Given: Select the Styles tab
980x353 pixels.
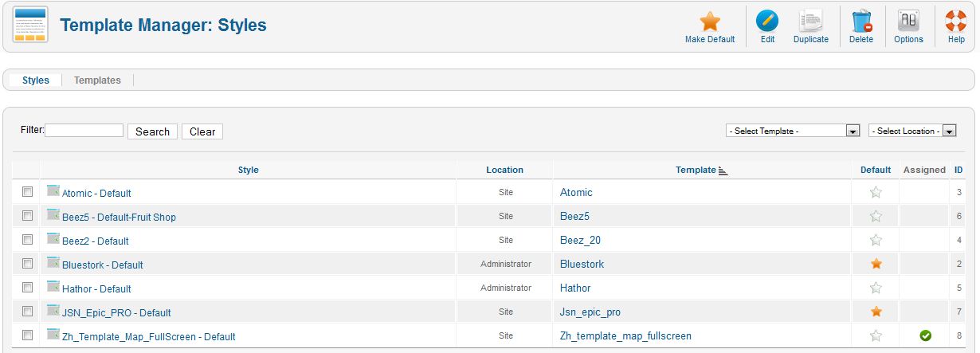Looking at the screenshot, I should pyautogui.click(x=36, y=80).
